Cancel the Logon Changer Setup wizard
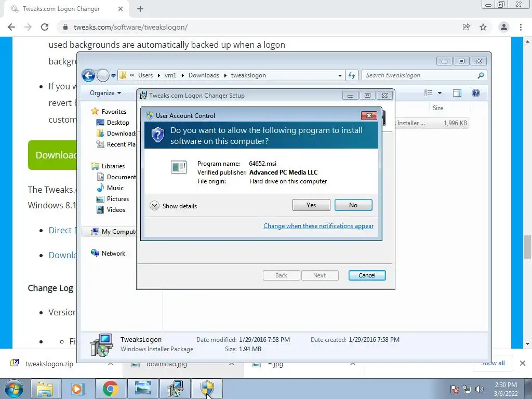The image size is (532, 399). 367,275
